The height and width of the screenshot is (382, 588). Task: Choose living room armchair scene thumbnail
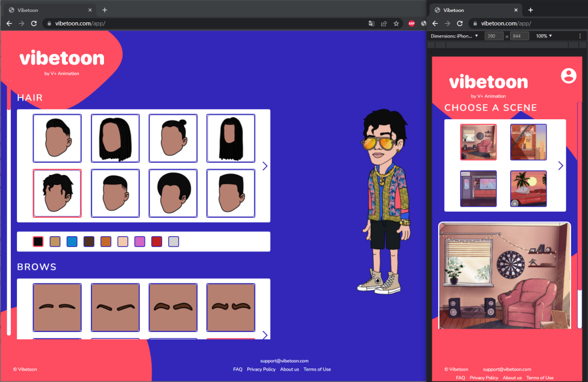[x=479, y=142]
